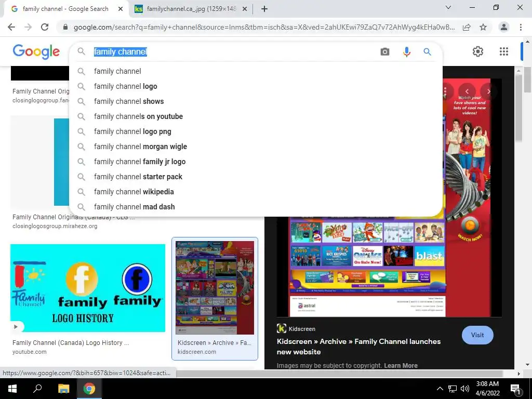Close the family channel Google Search tab

(x=121, y=9)
